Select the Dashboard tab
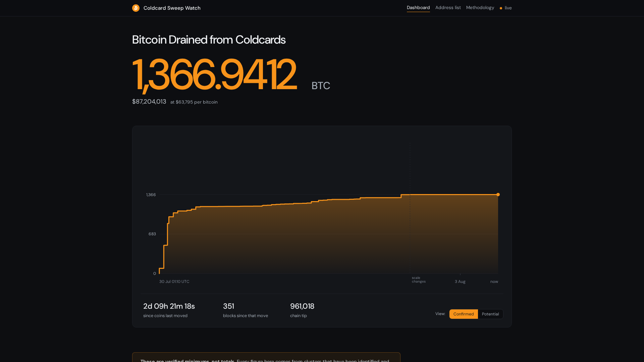The height and width of the screenshot is (362, 644). 418,8
